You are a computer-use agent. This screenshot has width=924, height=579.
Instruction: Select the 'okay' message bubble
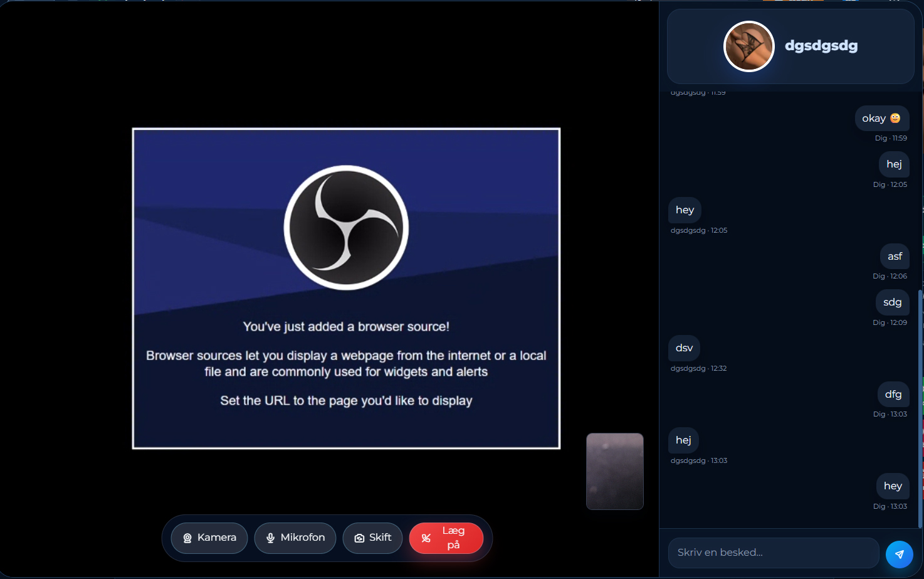coord(882,119)
